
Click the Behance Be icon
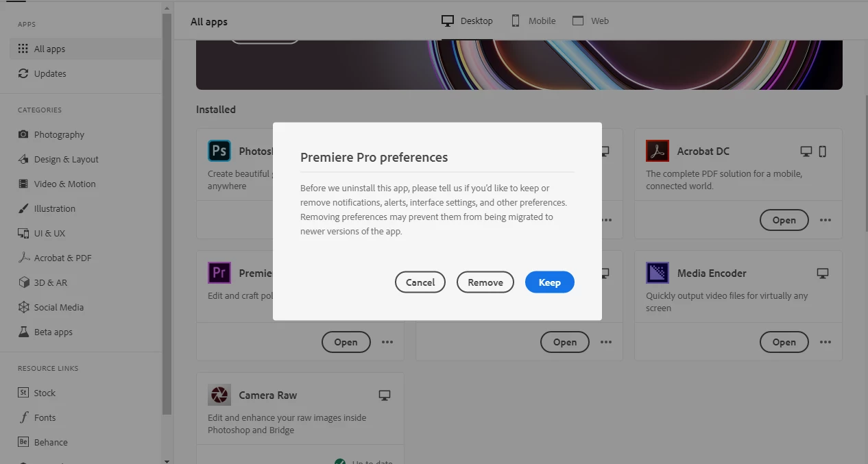click(23, 442)
